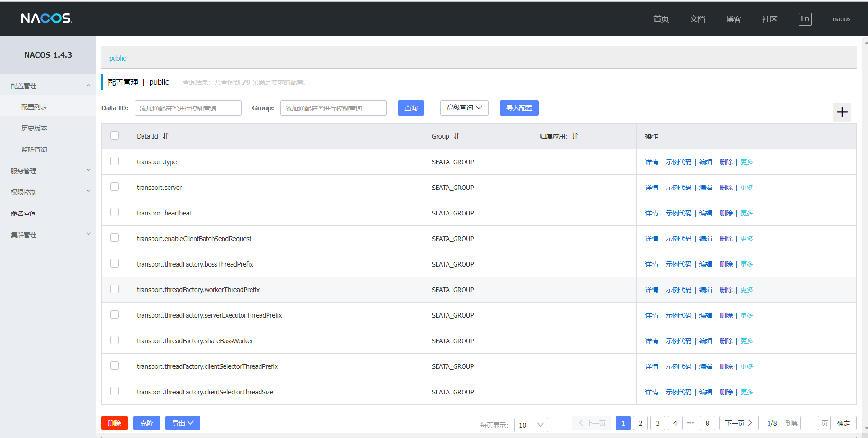868x438 pixels.
Task: Go to page 8
Action: 707,423
